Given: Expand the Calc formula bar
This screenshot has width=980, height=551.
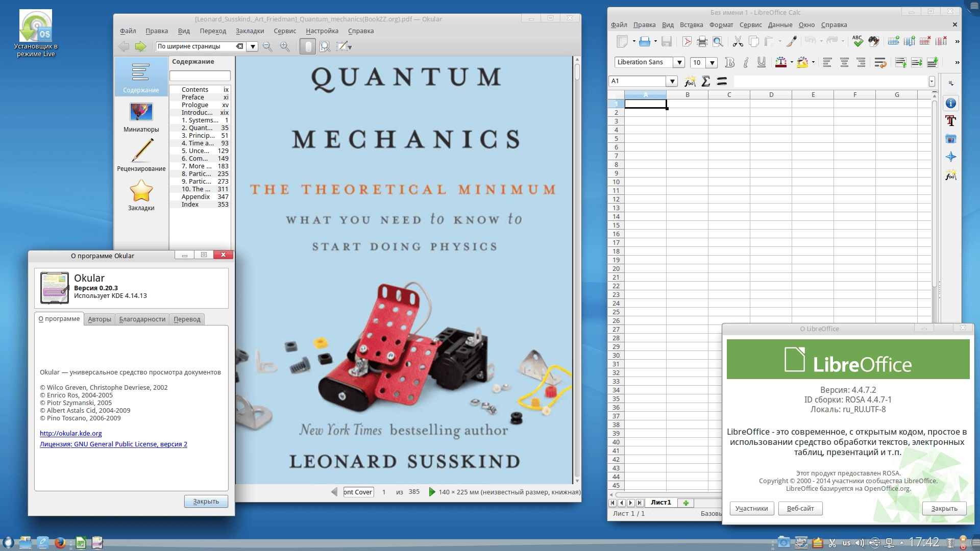Looking at the screenshot, I should (932, 81).
